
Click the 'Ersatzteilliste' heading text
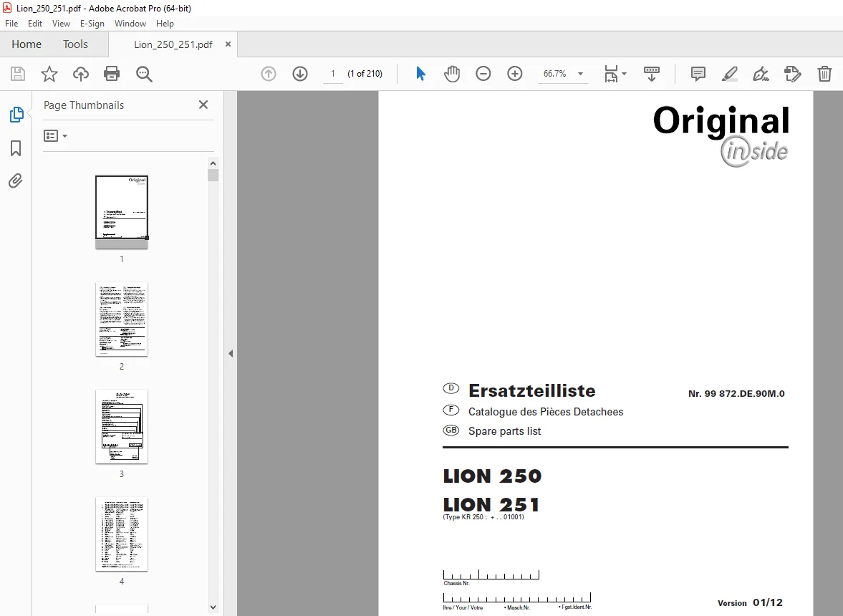point(531,391)
